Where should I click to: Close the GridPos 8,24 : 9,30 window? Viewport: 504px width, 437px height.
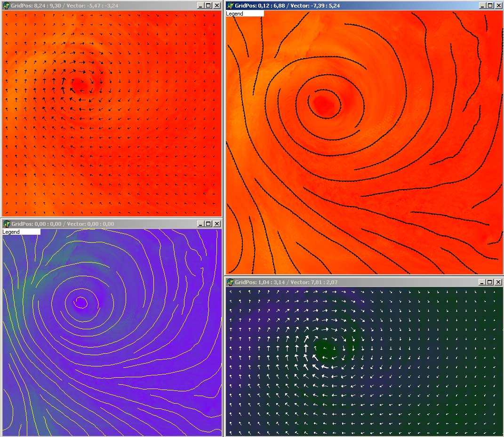pyautogui.click(x=216, y=6)
